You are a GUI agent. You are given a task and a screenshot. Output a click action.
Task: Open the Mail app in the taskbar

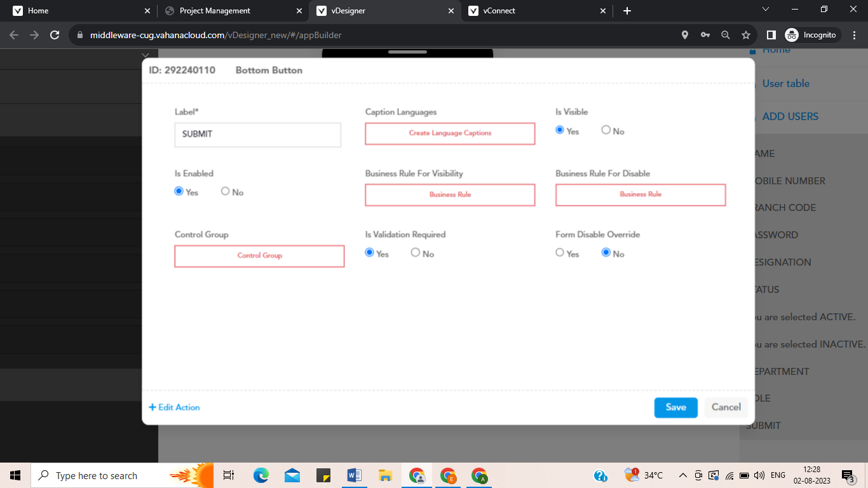pyautogui.click(x=292, y=475)
